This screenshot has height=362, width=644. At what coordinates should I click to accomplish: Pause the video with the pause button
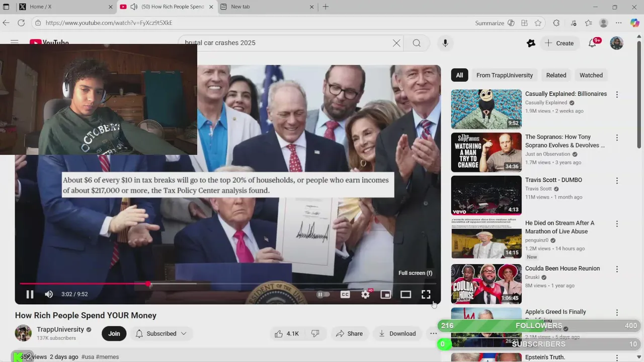pyautogui.click(x=30, y=295)
